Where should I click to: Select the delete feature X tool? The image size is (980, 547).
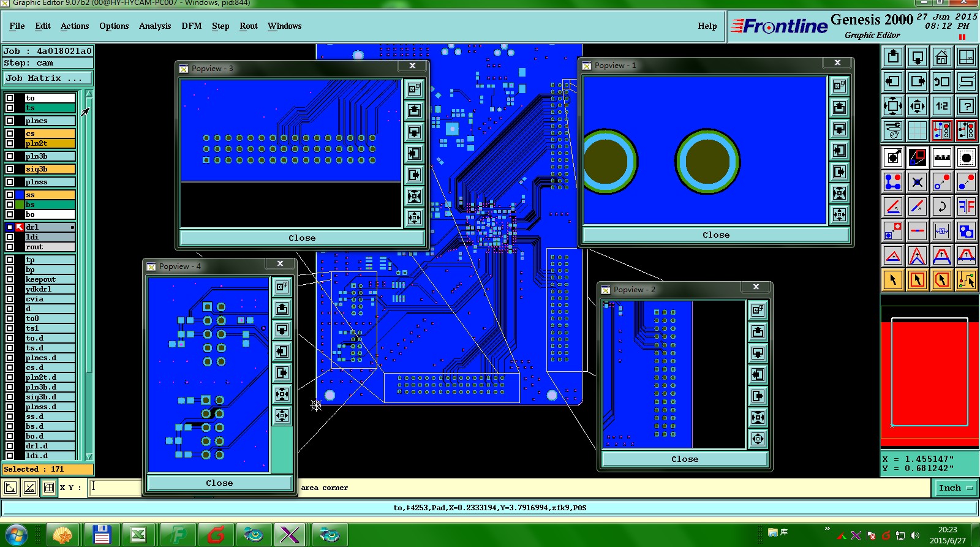pos(918,182)
